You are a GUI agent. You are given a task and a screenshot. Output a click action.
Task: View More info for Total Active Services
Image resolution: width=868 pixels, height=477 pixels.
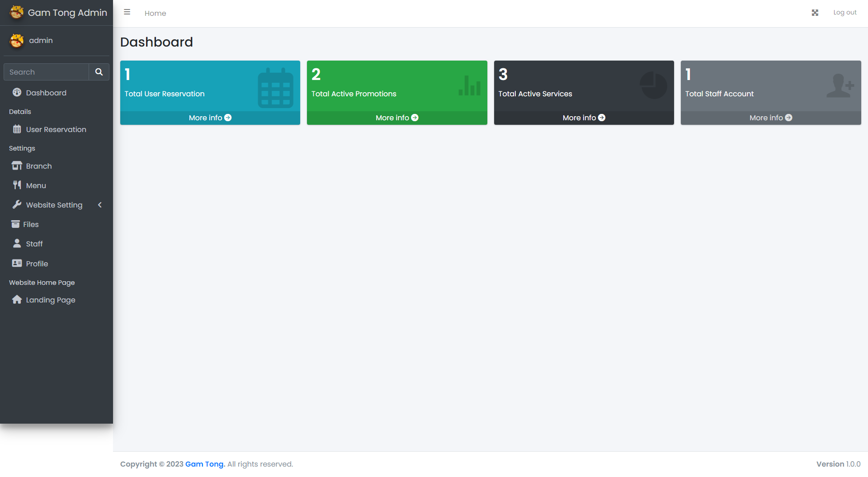tap(584, 118)
